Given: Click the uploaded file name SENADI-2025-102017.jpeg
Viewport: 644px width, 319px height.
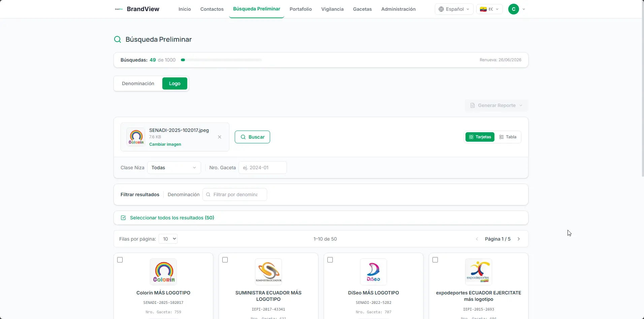Looking at the screenshot, I should coord(179,130).
